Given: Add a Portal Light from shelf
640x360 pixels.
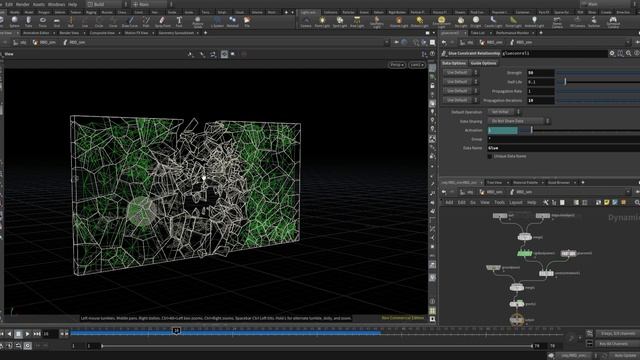Looking at the screenshot, I should (x=513, y=22).
